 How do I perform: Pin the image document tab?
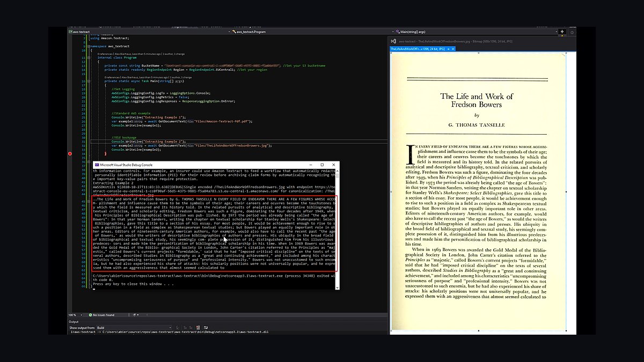click(x=448, y=49)
